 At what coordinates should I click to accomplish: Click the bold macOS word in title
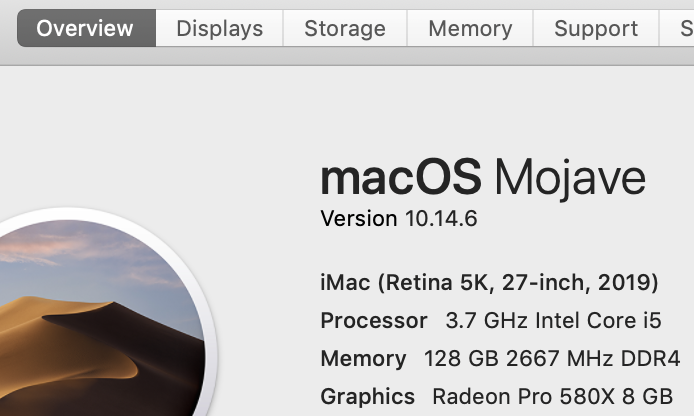(401, 178)
